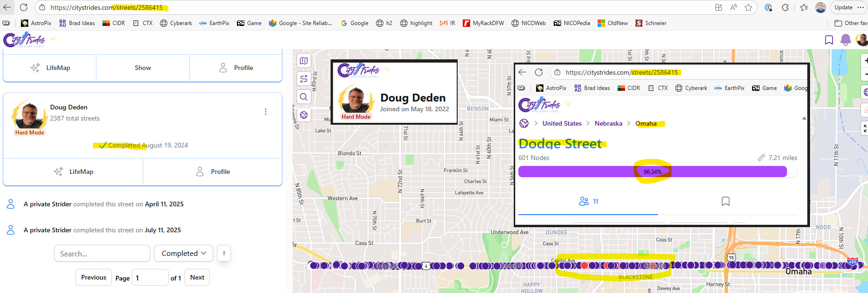This screenshot has height=293, width=868.
Task: Click the browser Update button
Action: pos(843,7)
